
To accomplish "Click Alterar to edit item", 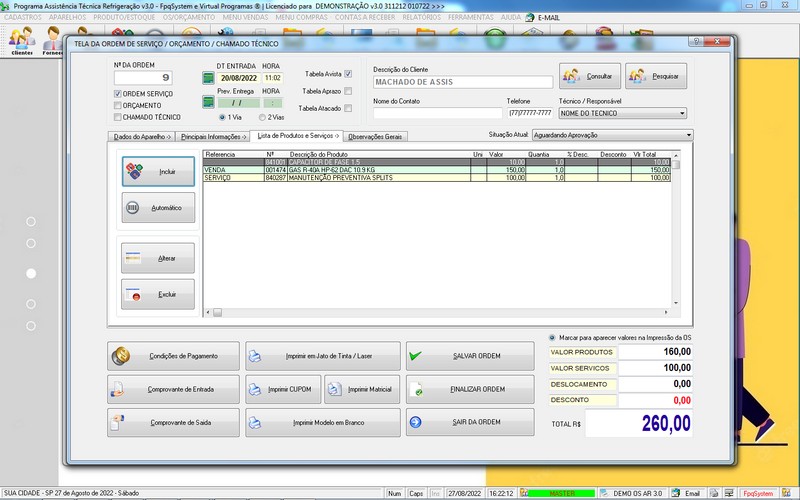I will pos(158,258).
